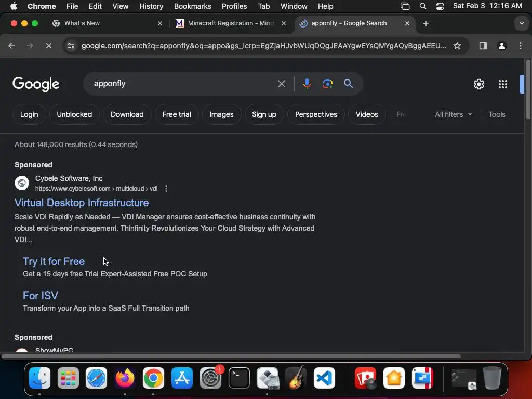Select the Login filter chip
This screenshot has width=532, height=399.
29,114
